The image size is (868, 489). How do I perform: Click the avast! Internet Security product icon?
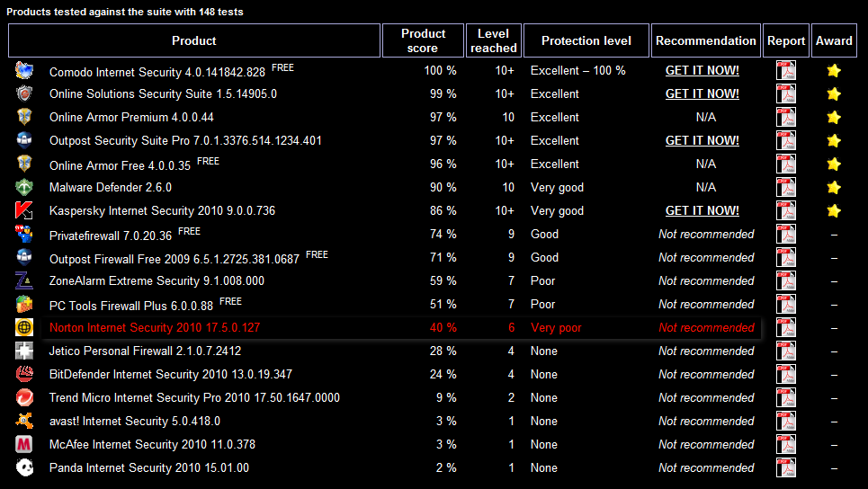click(x=23, y=421)
